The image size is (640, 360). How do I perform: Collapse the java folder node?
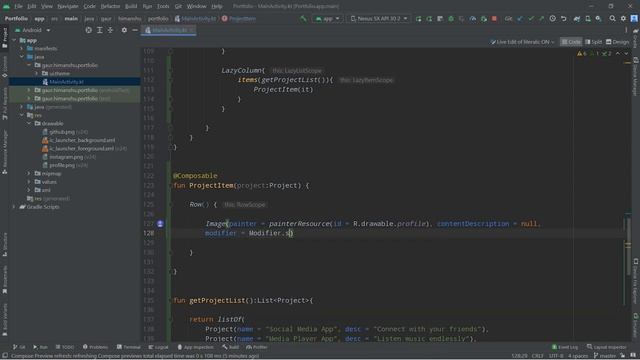point(22,57)
